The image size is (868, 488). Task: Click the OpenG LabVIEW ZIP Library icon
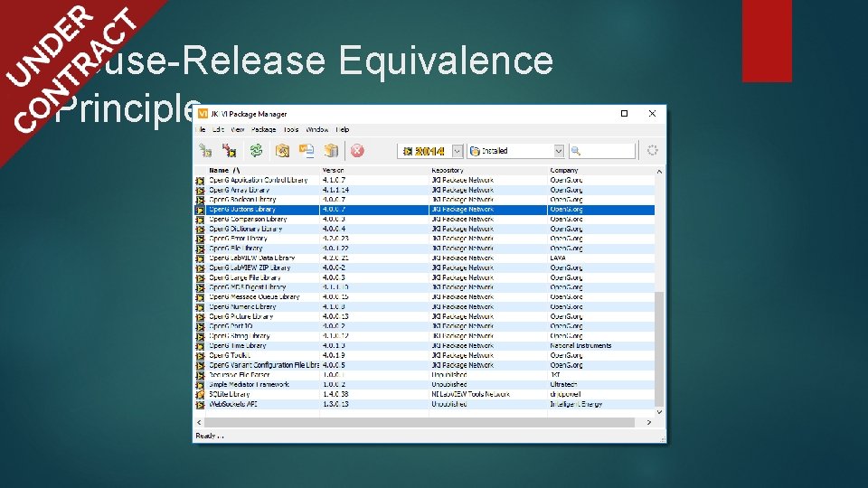coord(200,267)
